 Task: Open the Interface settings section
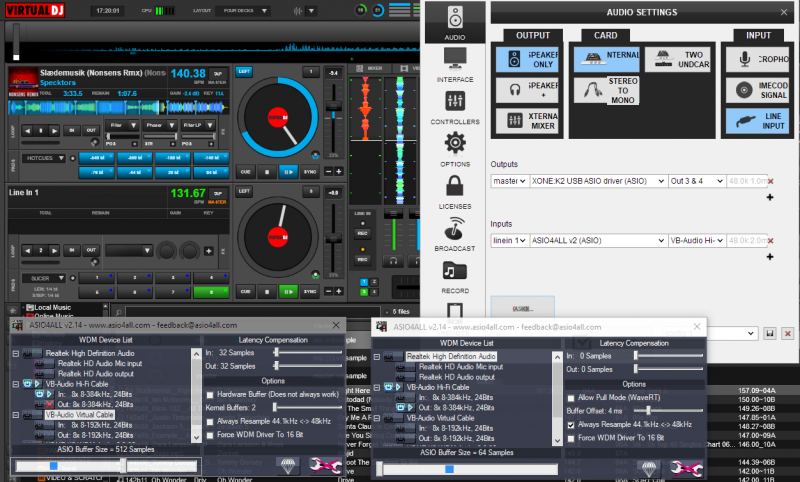pos(455,65)
